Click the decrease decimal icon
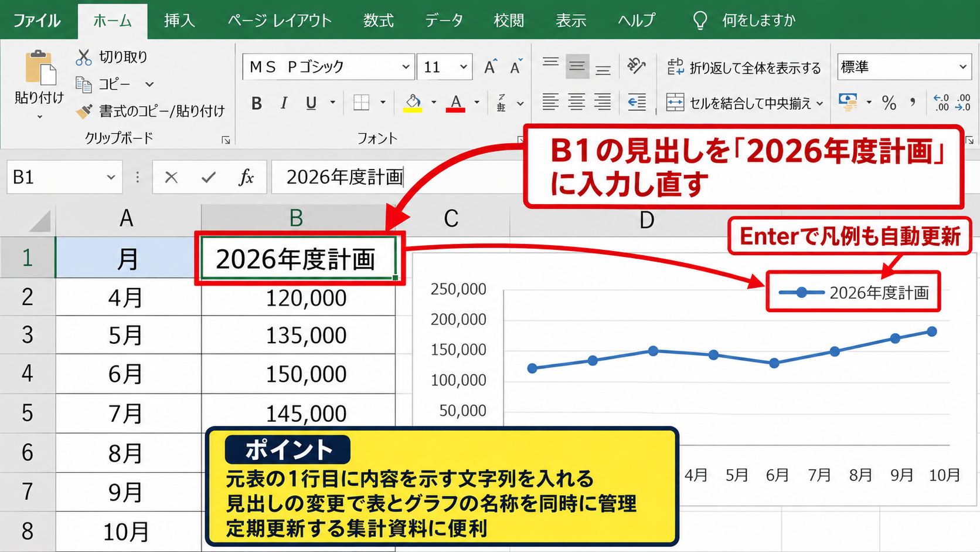980x552 pixels. (964, 103)
